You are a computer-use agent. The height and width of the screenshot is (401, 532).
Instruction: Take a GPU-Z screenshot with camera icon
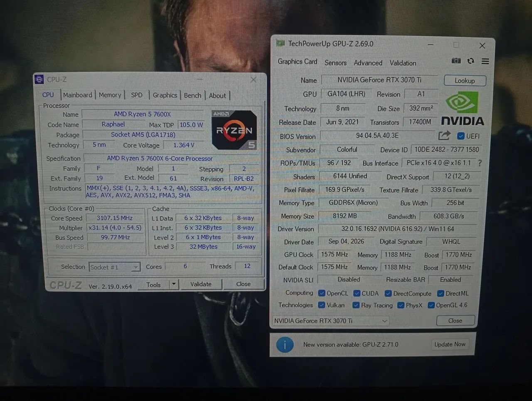coord(456,61)
